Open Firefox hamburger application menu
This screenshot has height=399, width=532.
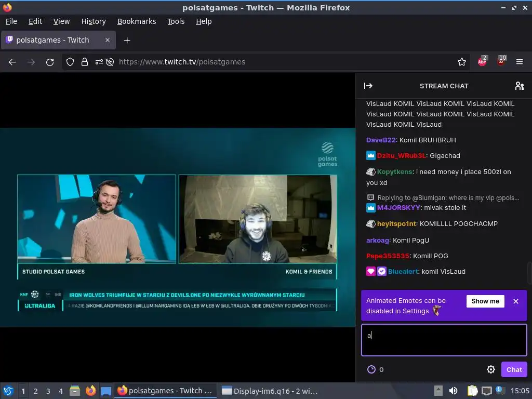click(519, 62)
